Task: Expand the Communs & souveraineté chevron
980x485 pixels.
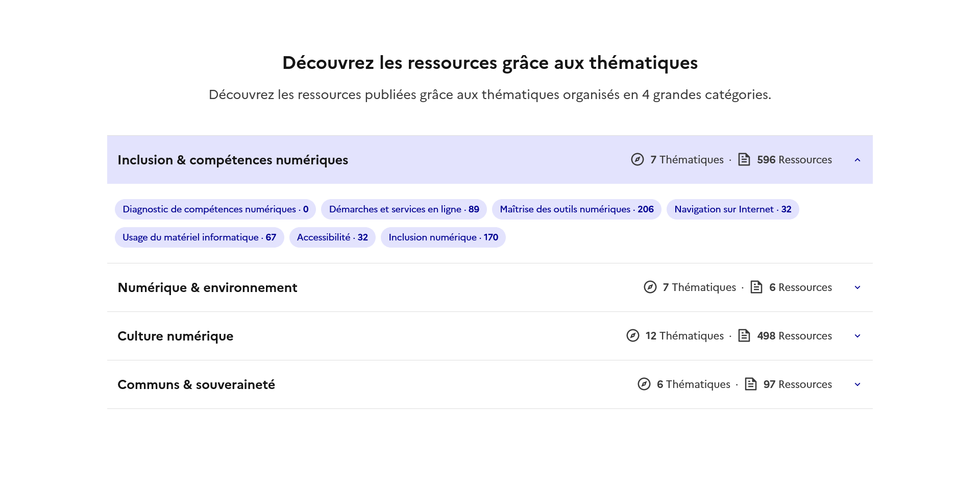Action: 857,384
